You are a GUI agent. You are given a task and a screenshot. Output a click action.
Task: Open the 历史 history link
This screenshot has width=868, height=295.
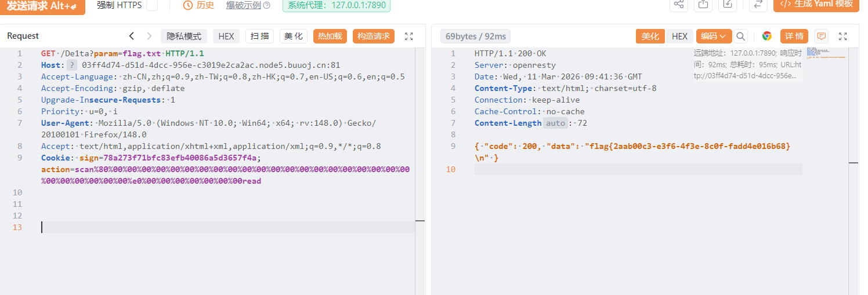(198, 5)
